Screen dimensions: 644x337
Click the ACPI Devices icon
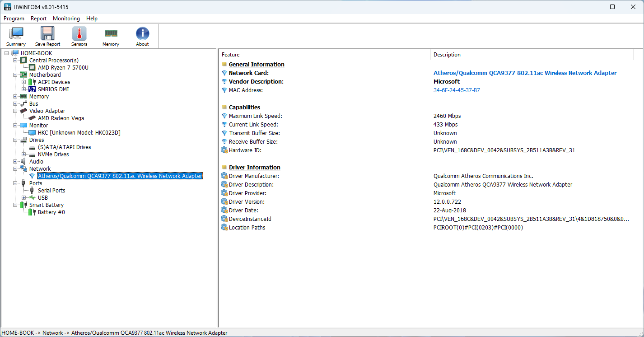pyautogui.click(x=32, y=82)
